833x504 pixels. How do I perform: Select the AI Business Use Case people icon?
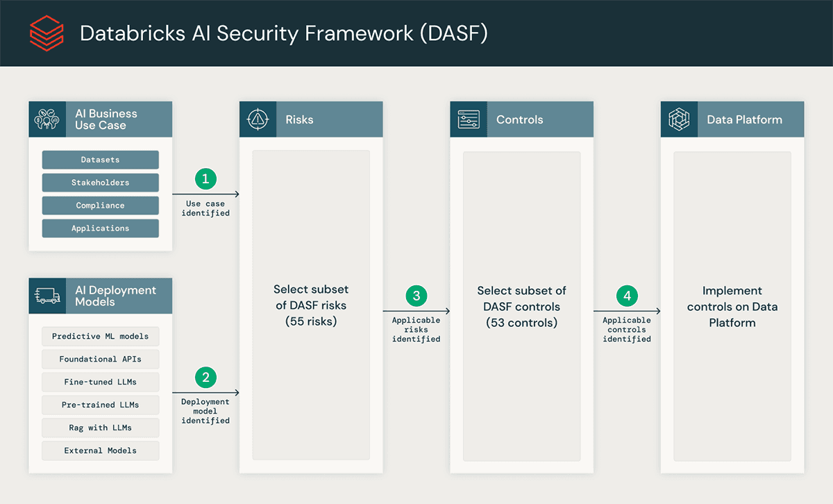(x=47, y=119)
